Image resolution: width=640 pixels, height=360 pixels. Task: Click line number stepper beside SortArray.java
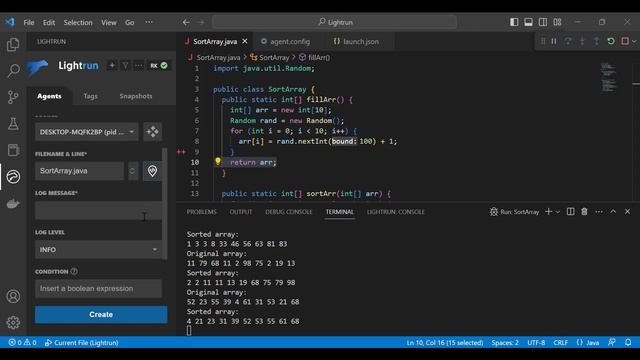coord(132,171)
